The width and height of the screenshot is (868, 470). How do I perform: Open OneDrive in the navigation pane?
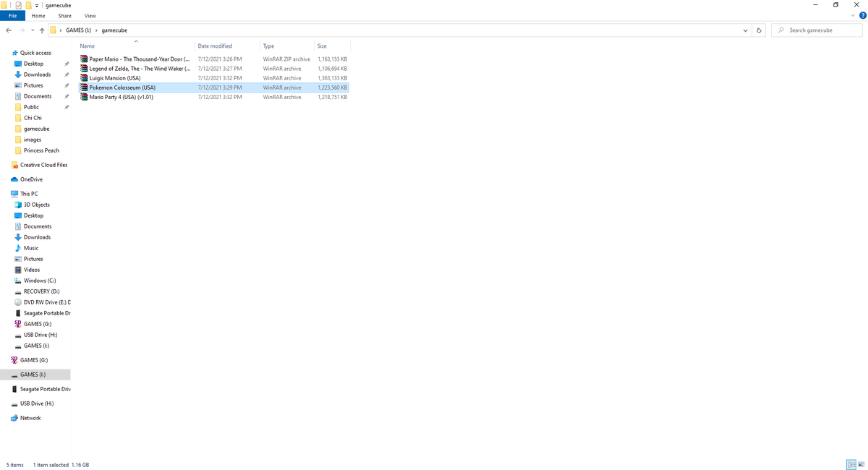(x=31, y=179)
